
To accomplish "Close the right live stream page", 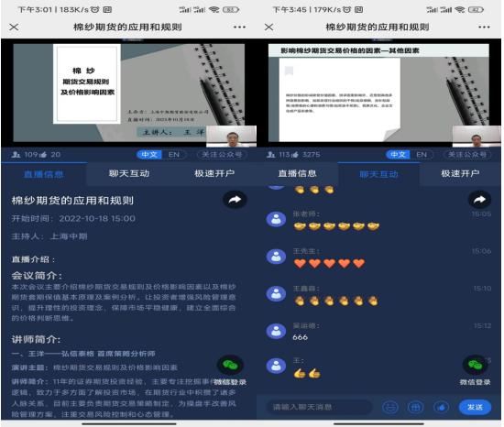I will pyautogui.click(x=269, y=27).
